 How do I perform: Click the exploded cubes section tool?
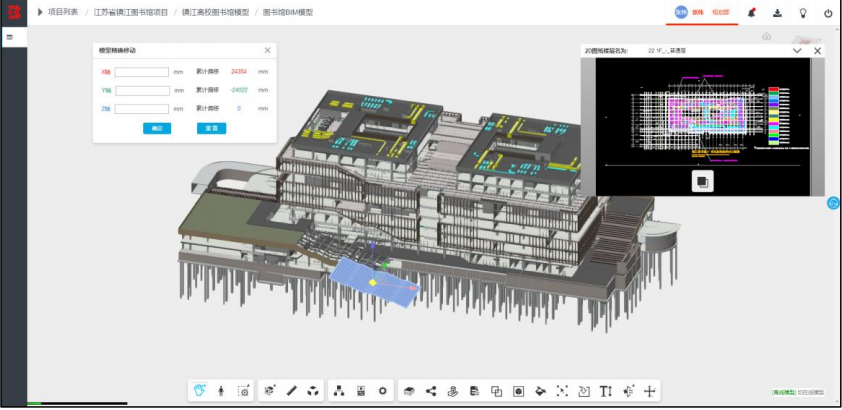pos(313,391)
